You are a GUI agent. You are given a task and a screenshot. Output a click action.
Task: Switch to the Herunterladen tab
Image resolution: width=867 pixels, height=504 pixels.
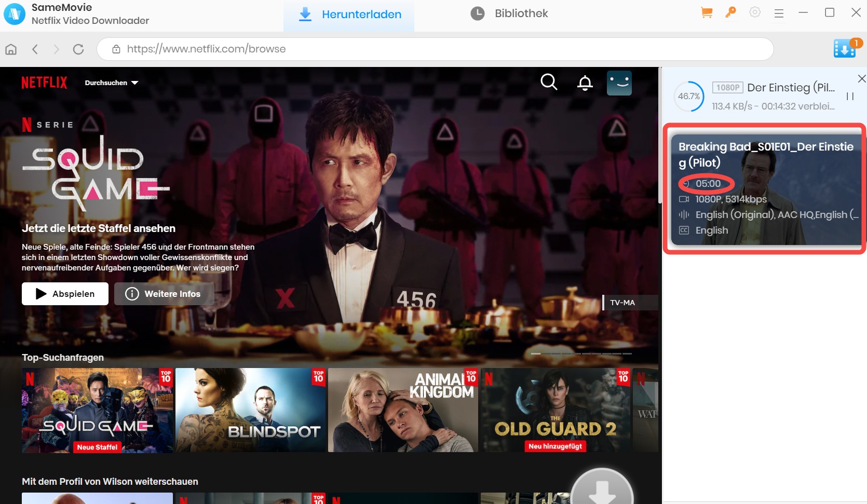349,15
